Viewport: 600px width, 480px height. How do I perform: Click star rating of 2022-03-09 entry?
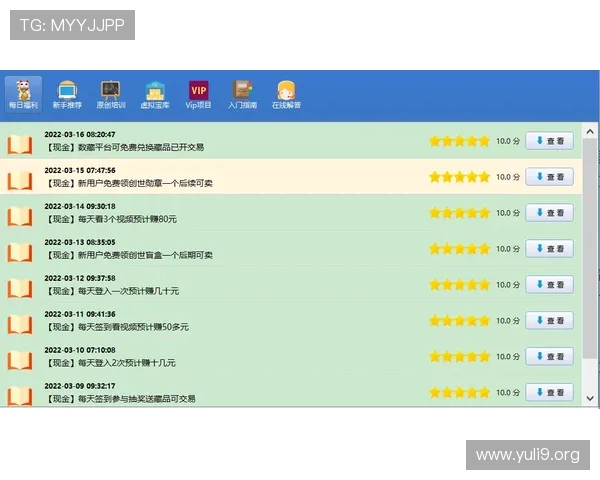pos(459,393)
